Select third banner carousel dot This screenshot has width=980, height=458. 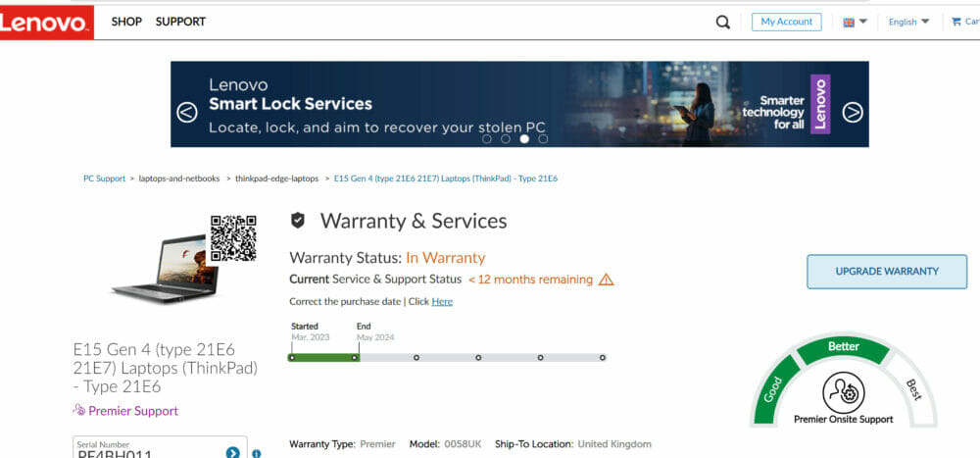pyautogui.click(x=524, y=139)
